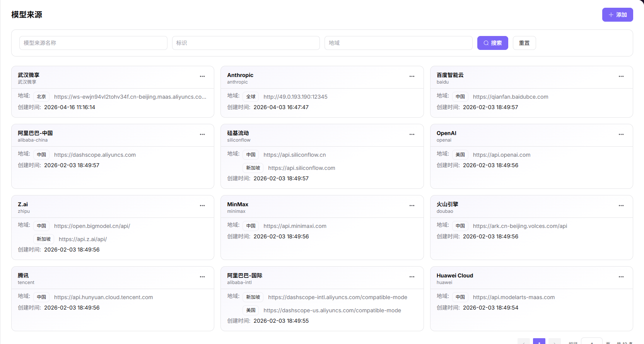Screen dimensions: 644x344
Task: Open the more options menu for 阿里巴巴-中国
Action: (202, 134)
